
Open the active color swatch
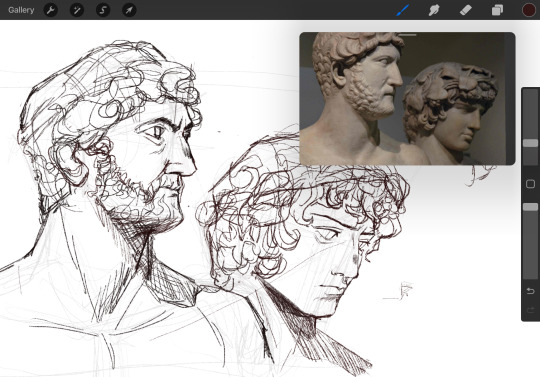[529, 10]
